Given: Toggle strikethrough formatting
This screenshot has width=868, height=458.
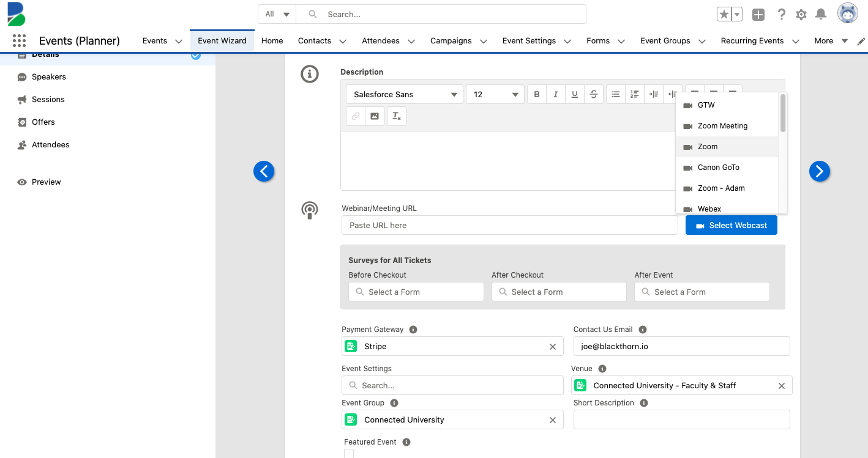Looking at the screenshot, I should tap(594, 94).
